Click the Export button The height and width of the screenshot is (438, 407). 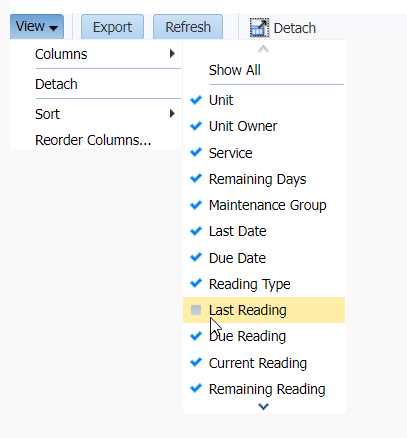click(112, 27)
